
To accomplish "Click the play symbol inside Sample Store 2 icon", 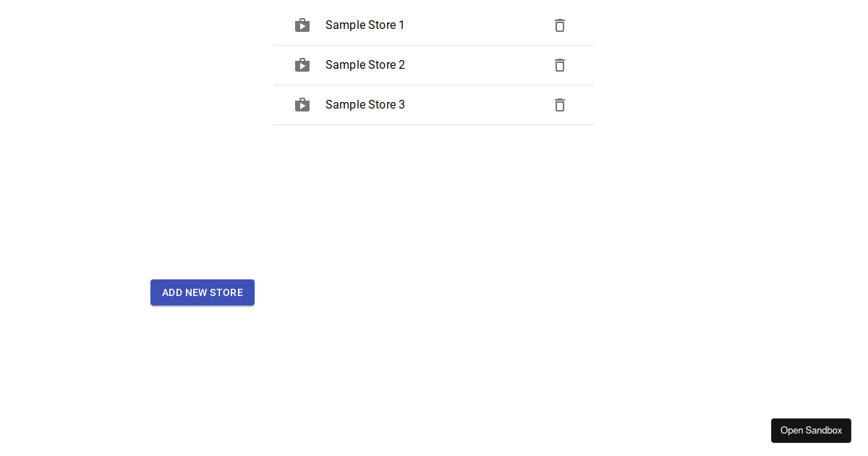I will click(x=302, y=66).
